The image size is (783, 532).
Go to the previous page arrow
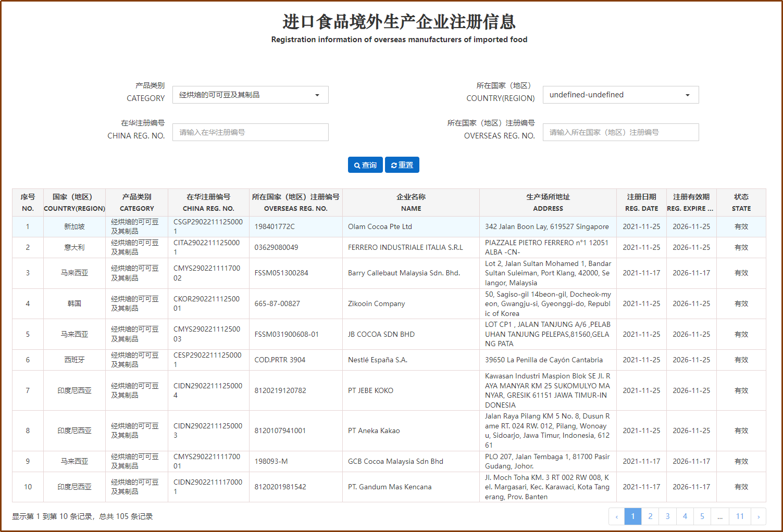[617, 516]
